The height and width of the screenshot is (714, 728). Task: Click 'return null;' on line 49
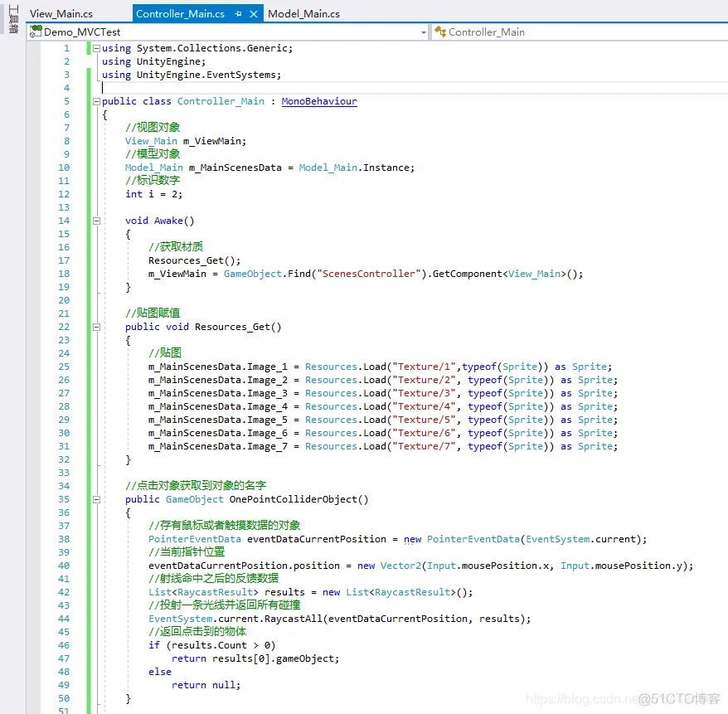pyautogui.click(x=206, y=685)
